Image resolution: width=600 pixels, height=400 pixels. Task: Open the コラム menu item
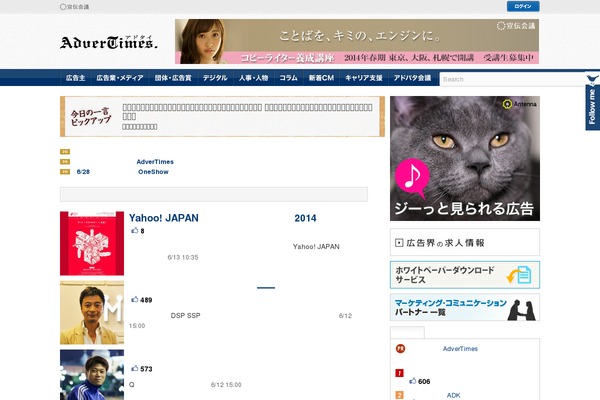tap(289, 78)
